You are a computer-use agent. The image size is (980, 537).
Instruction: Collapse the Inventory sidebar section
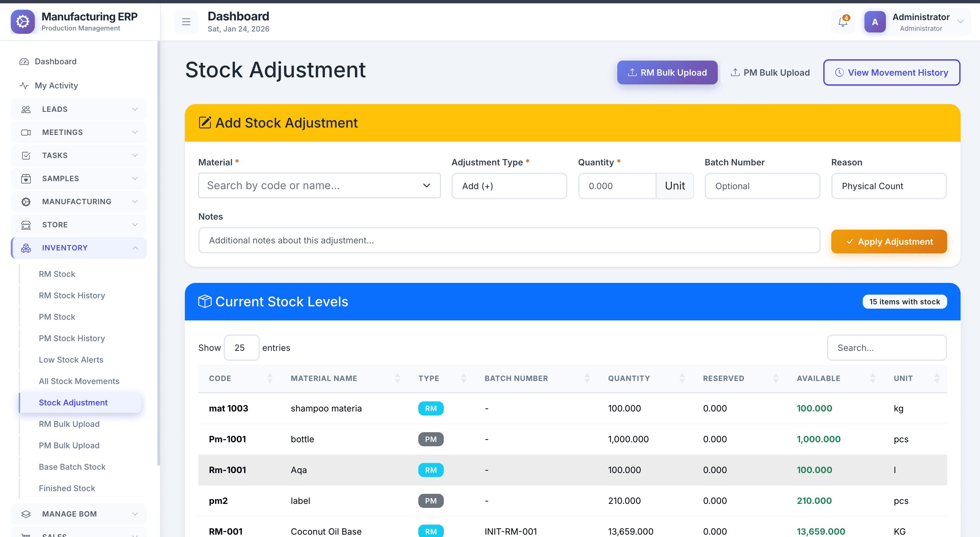point(135,248)
